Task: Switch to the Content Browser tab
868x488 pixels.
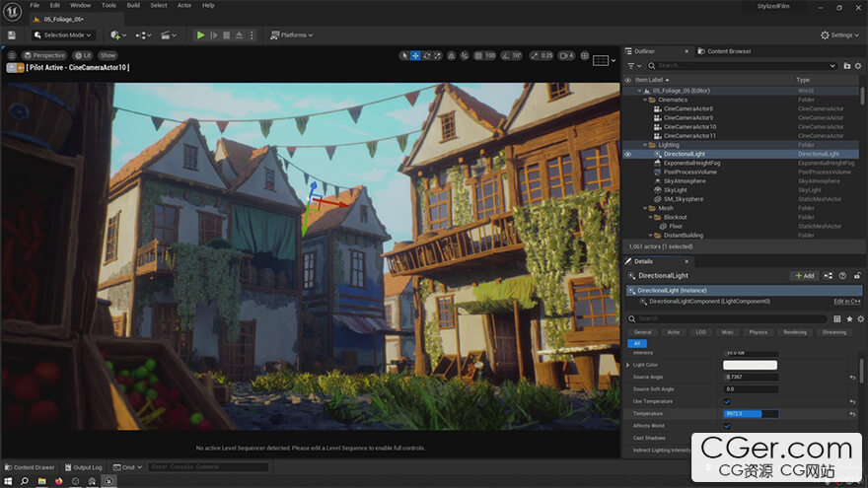Action: pos(724,51)
